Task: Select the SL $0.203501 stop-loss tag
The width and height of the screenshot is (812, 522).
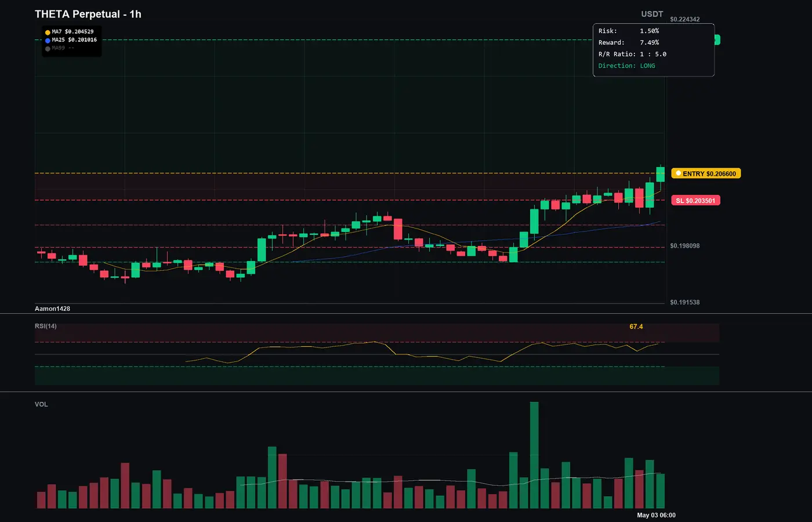Action: [695, 201]
